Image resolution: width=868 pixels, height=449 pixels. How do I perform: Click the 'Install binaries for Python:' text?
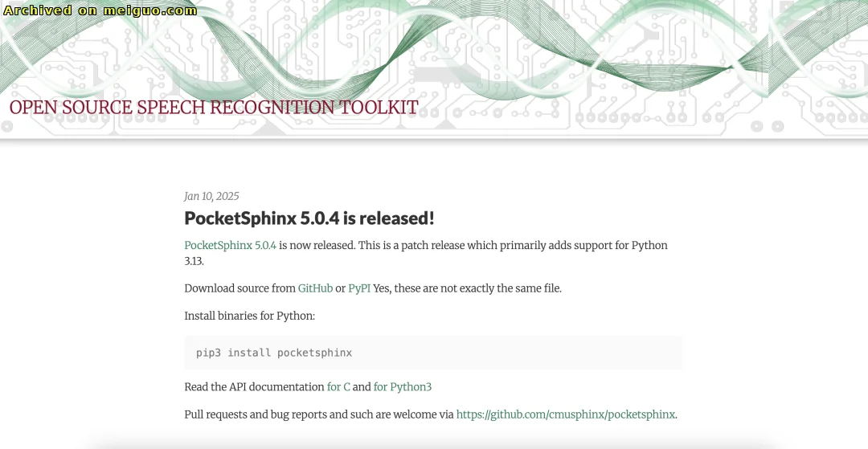tap(249, 316)
